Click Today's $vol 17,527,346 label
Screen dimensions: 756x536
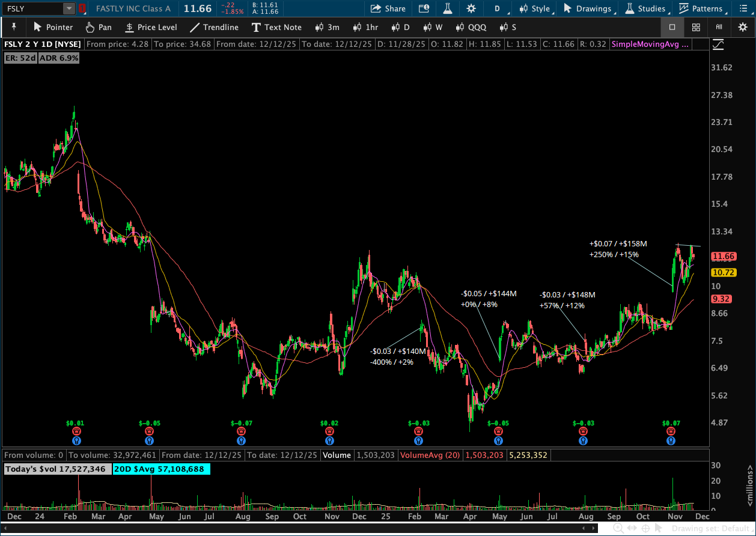57,469
